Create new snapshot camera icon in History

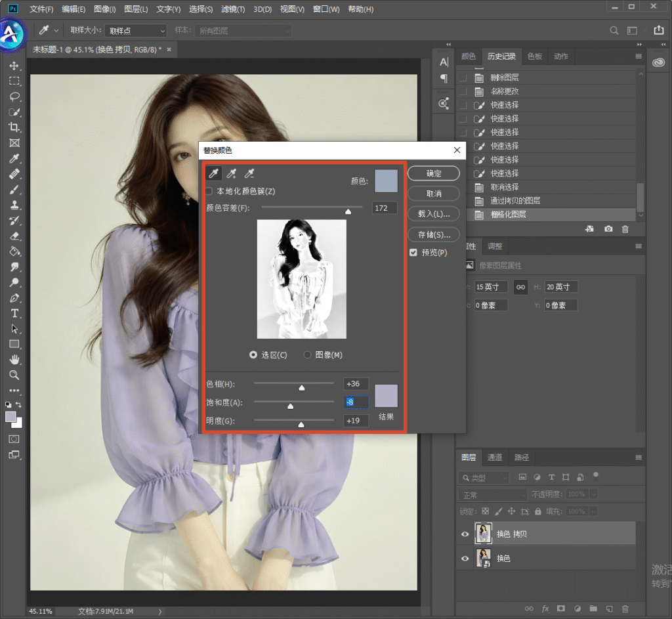point(608,229)
